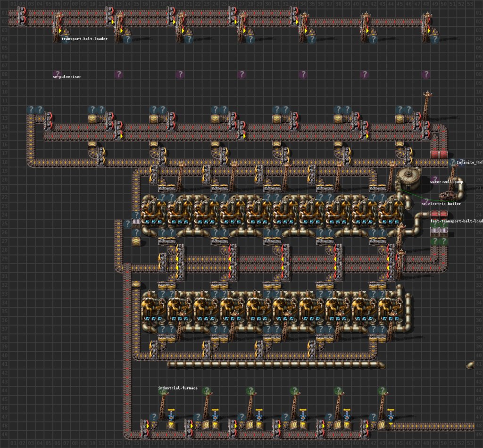
Task: Select the long horizontal pipe below the refineries
Action: [276, 365]
